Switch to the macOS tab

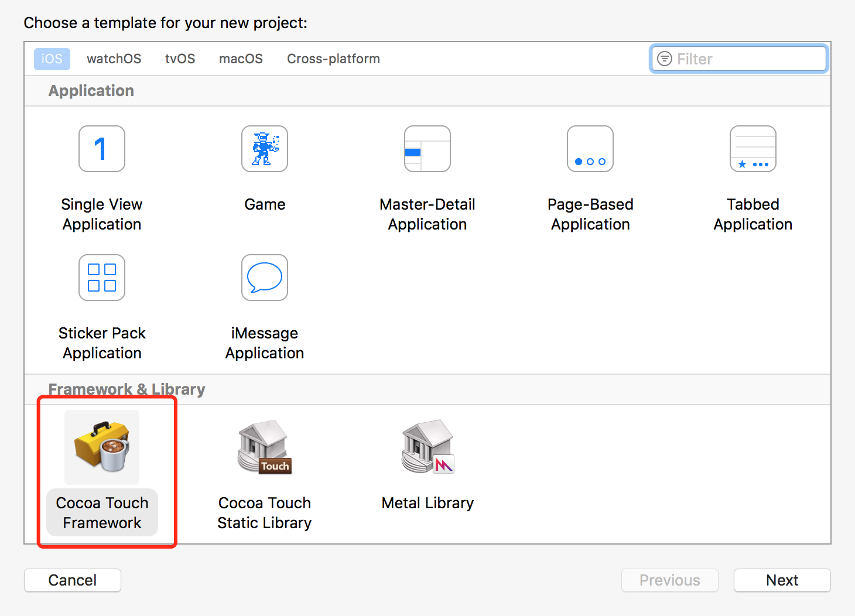(241, 59)
